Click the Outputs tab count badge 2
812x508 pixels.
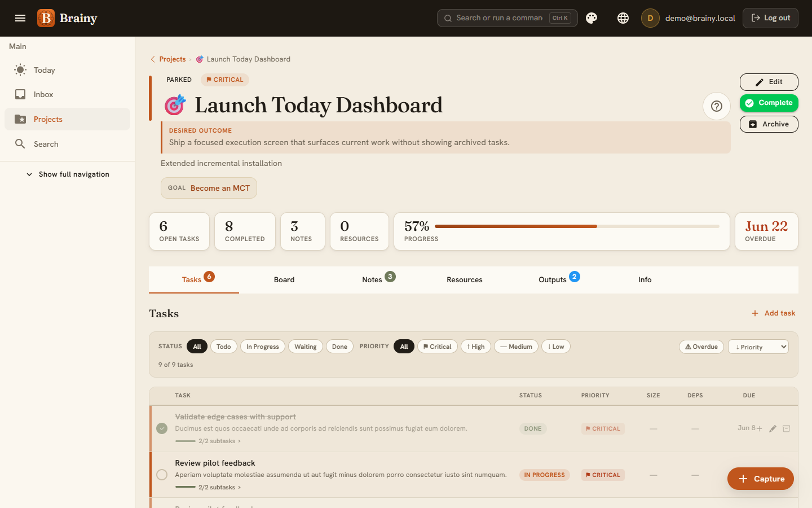point(574,277)
